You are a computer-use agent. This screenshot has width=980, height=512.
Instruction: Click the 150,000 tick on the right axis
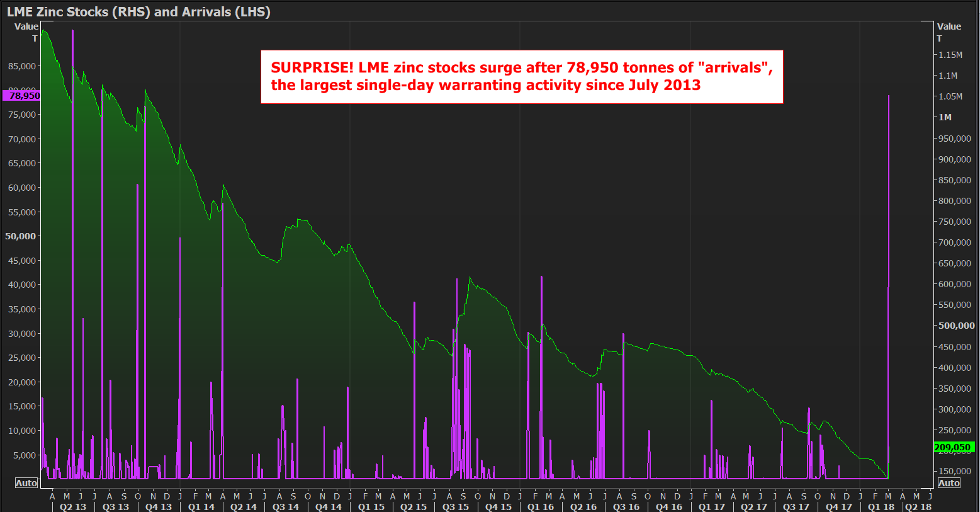(954, 471)
